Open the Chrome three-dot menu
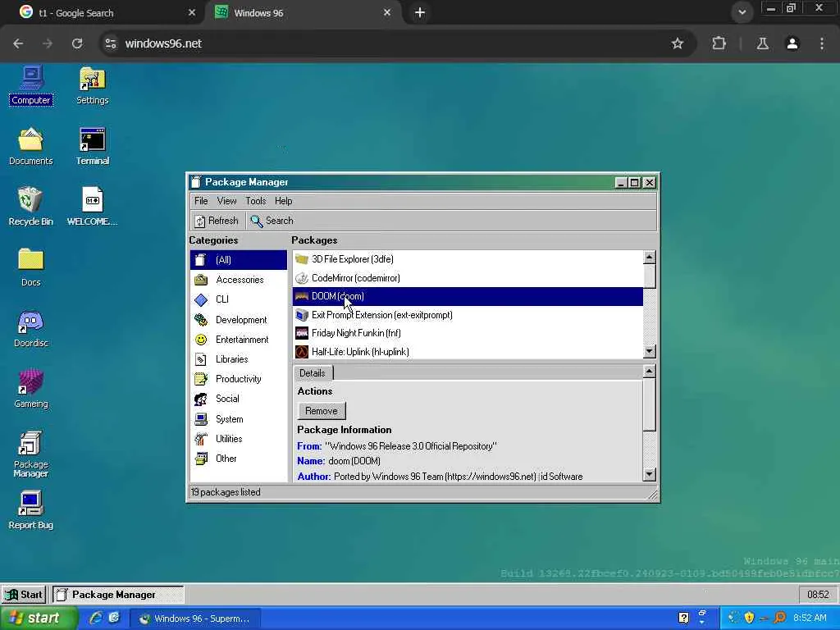This screenshot has width=840, height=630. pyautogui.click(x=822, y=43)
